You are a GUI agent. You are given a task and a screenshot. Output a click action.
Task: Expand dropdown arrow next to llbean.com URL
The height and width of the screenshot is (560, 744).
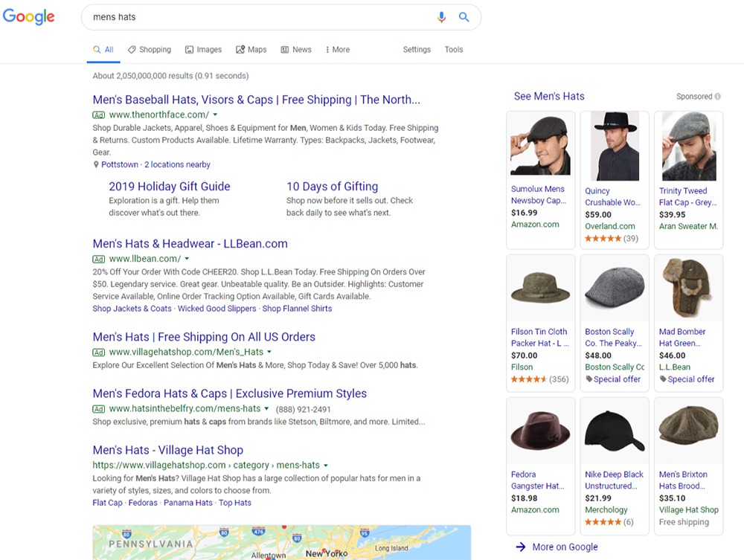(x=187, y=259)
